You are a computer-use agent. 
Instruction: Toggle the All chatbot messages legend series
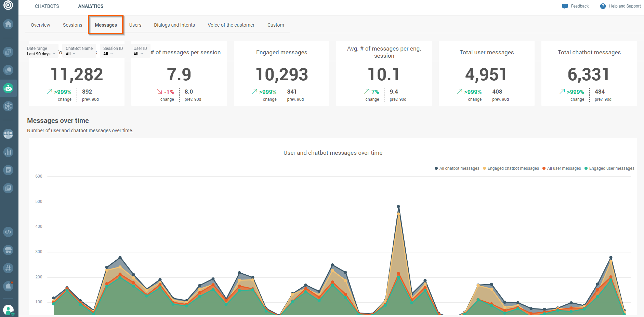pos(457,168)
